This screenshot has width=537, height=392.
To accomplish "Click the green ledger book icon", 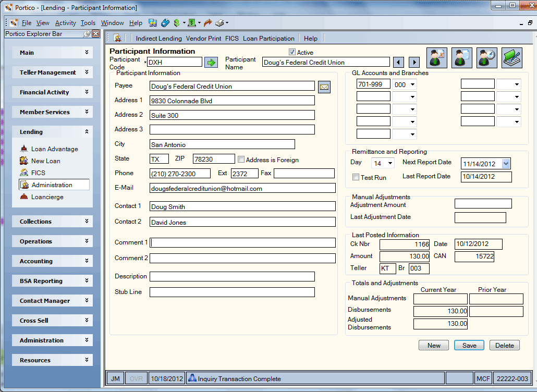I will [x=511, y=58].
